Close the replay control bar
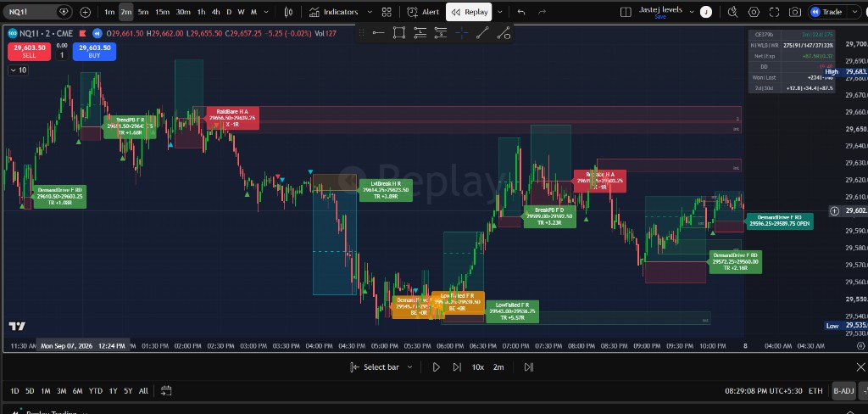The height and width of the screenshot is (414, 868). (x=860, y=366)
